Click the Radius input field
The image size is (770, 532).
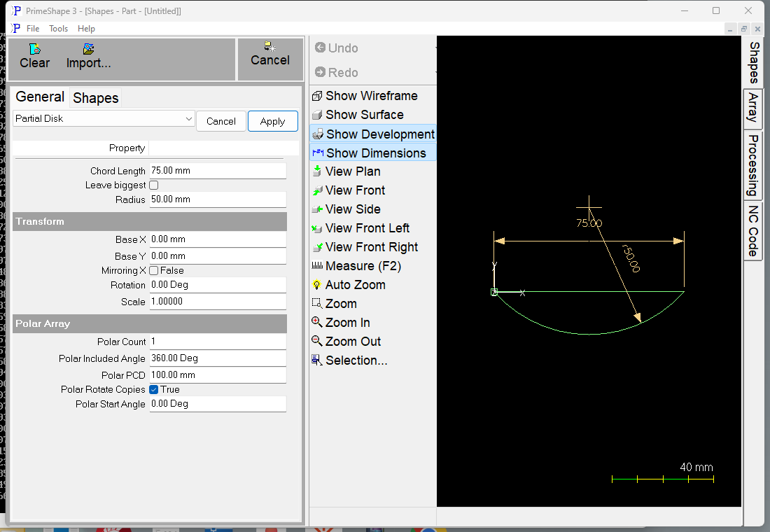(218, 199)
